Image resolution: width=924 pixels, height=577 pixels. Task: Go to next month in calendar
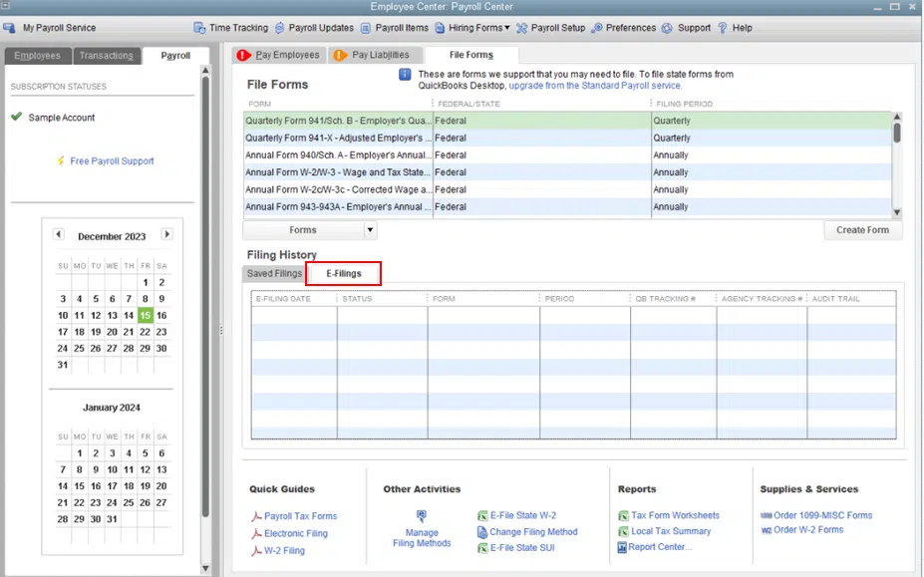pos(166,235)
